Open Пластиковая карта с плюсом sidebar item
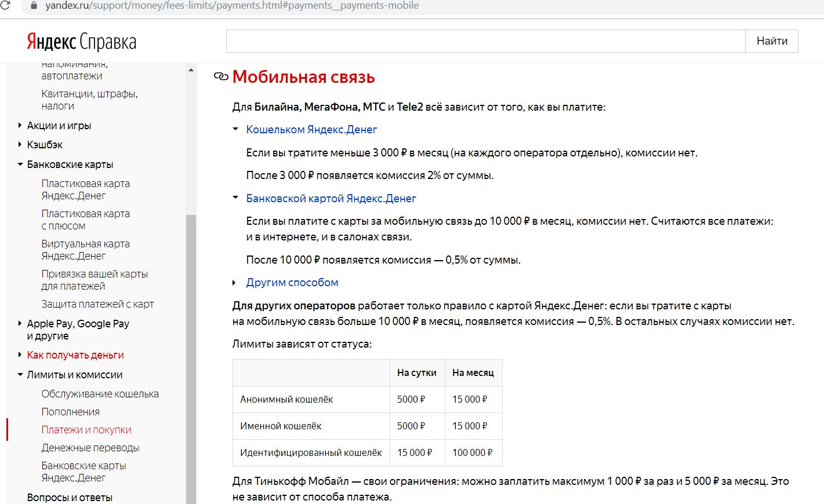The image size is (824, 504). 86,220
